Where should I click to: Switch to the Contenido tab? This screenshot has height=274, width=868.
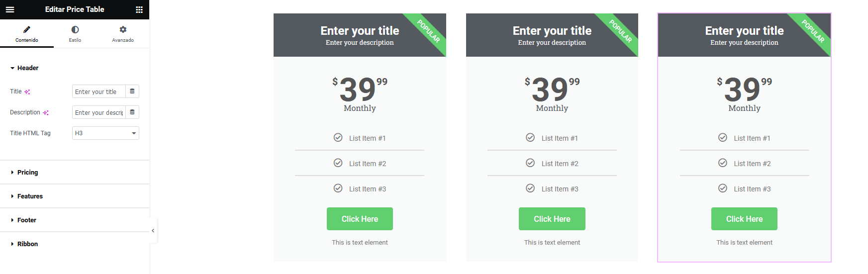(x=27, y=34)
